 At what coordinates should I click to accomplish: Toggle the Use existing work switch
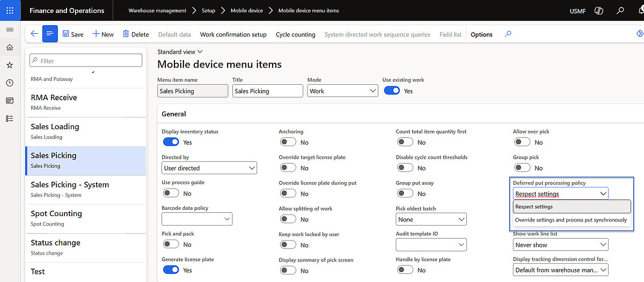392,91
